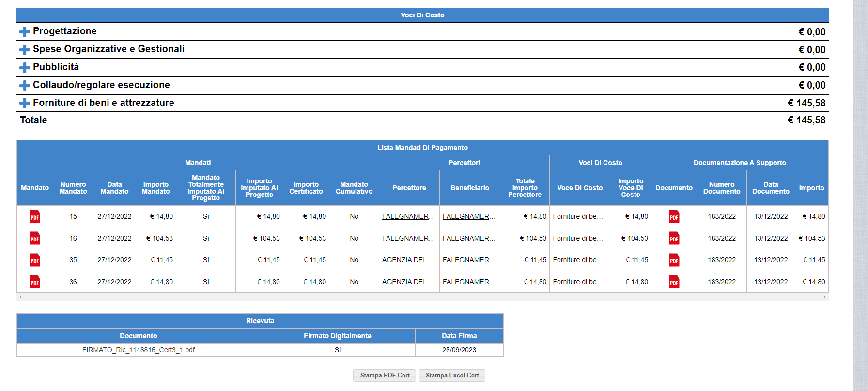
Task: Open mandato PDF icon for mandate 16
Action: pyautogui.click(x=35, y=238)
